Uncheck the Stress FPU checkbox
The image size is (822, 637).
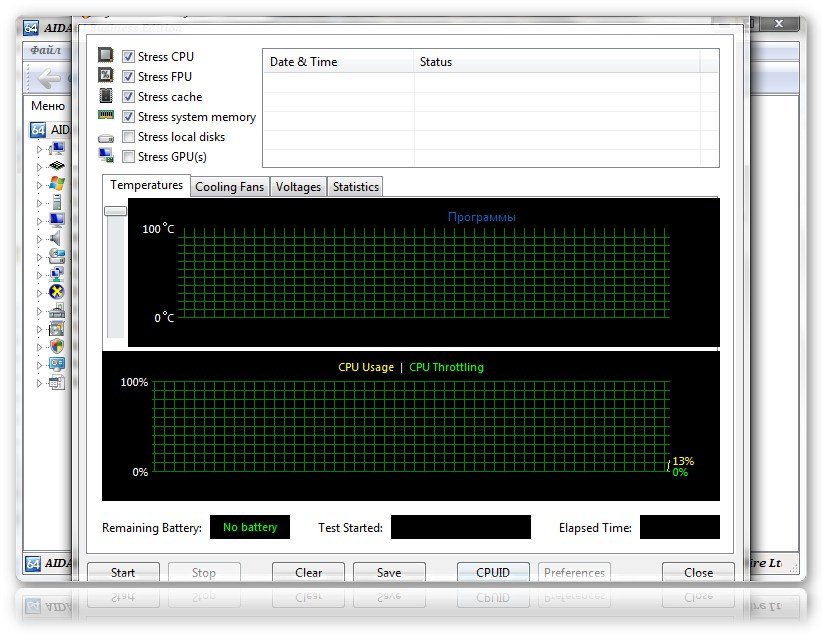[128, 76]
